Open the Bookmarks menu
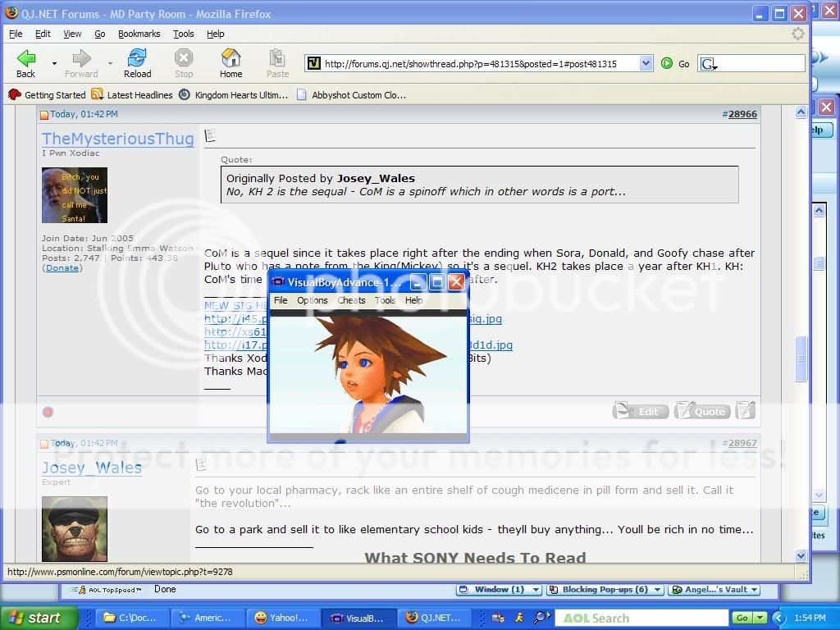 click(x=139, y=34)
